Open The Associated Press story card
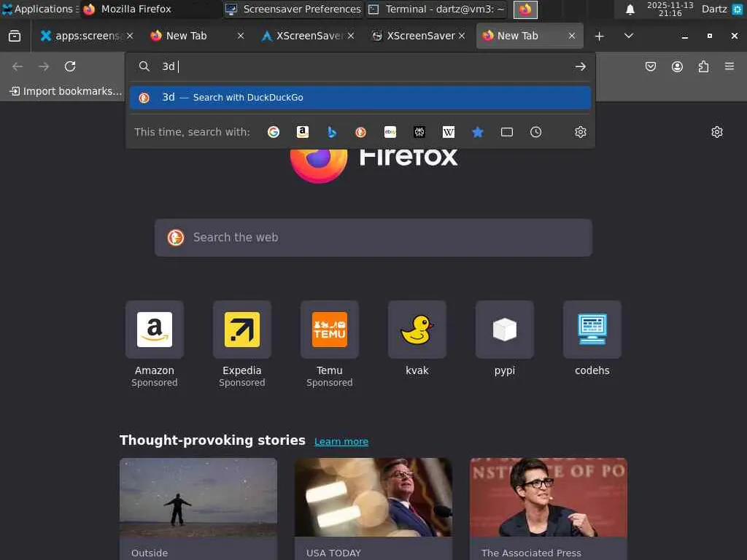The height and width of the screenshot is (560, 747). 549,508
